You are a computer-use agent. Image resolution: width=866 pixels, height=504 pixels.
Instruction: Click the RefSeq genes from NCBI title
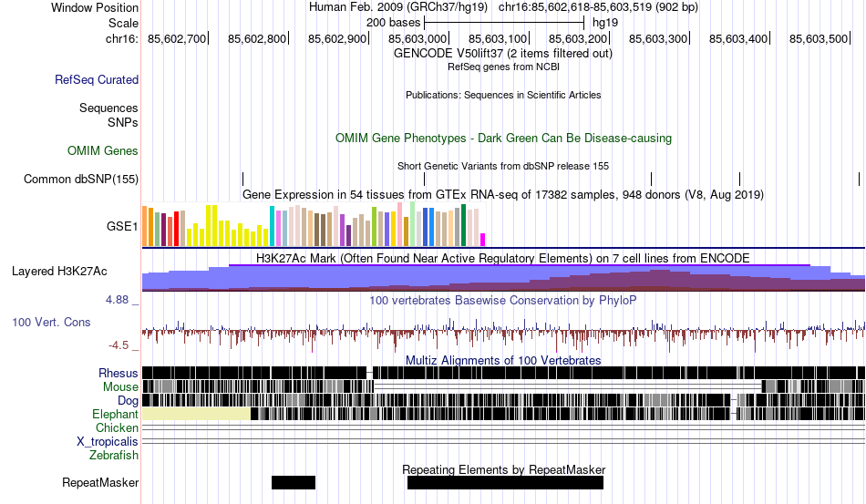pos(503,67)
